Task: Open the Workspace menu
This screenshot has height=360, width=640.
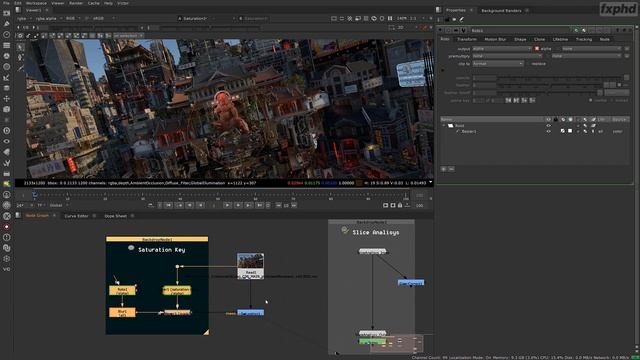Action: click(x=36, y=3)
